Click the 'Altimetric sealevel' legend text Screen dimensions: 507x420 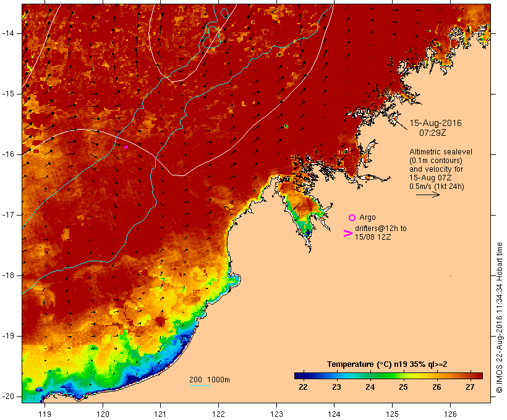(441, 152)
